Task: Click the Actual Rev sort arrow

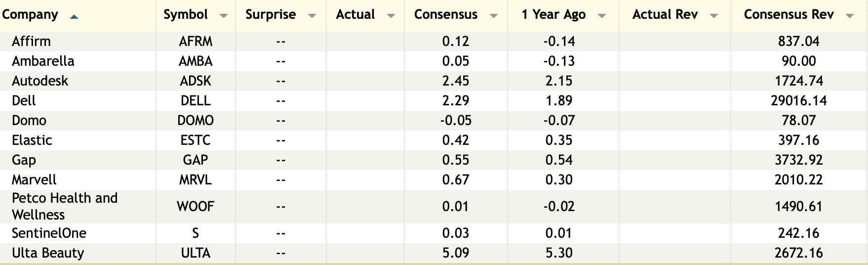Action: click(713, 16)
